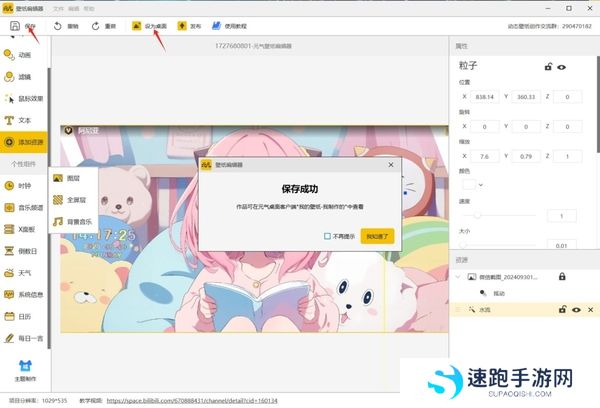This screenshot has width=600, height=408.
Task: Toggle the lock on the selected particle layer
Action: (562, 309)
